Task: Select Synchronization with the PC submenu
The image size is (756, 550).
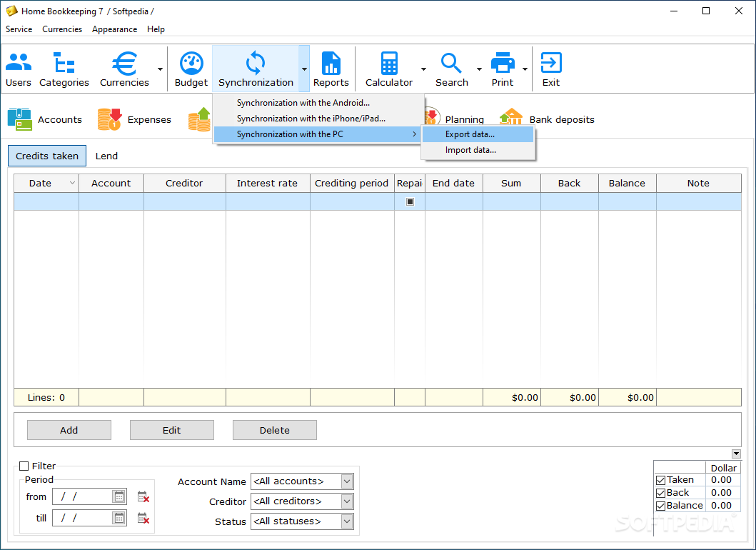Action: [x=318, y=134]
